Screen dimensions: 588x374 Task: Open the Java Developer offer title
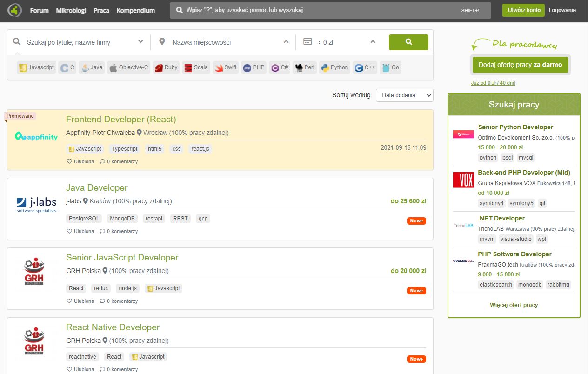tap(97, 187)
